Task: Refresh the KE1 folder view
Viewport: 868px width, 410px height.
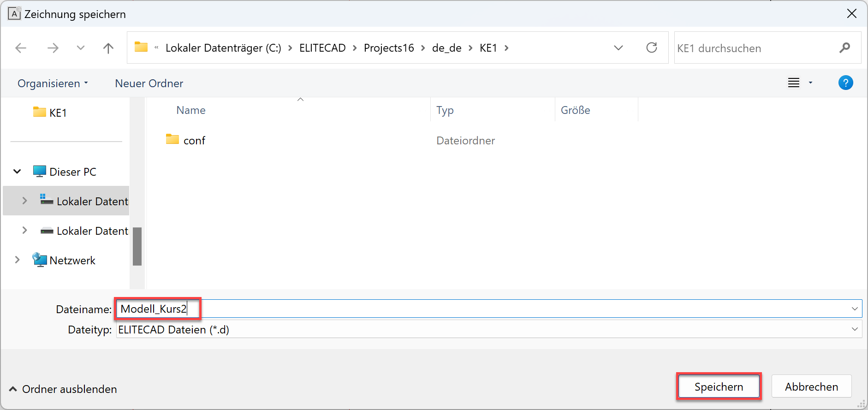Action: (651, 48)
